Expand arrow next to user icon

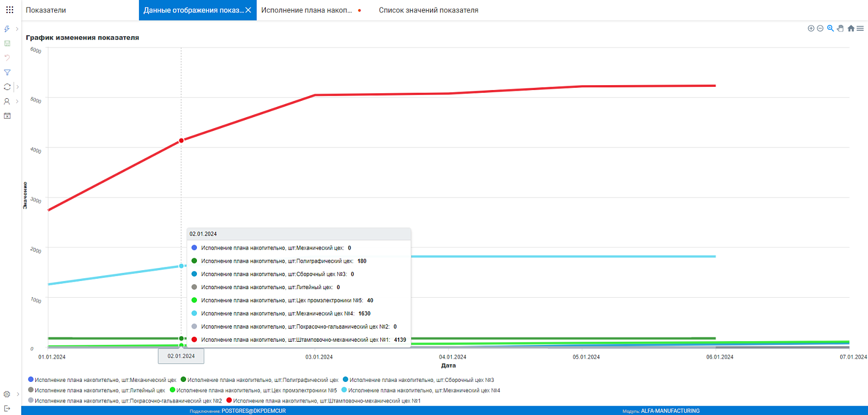[x=17, y=101]
